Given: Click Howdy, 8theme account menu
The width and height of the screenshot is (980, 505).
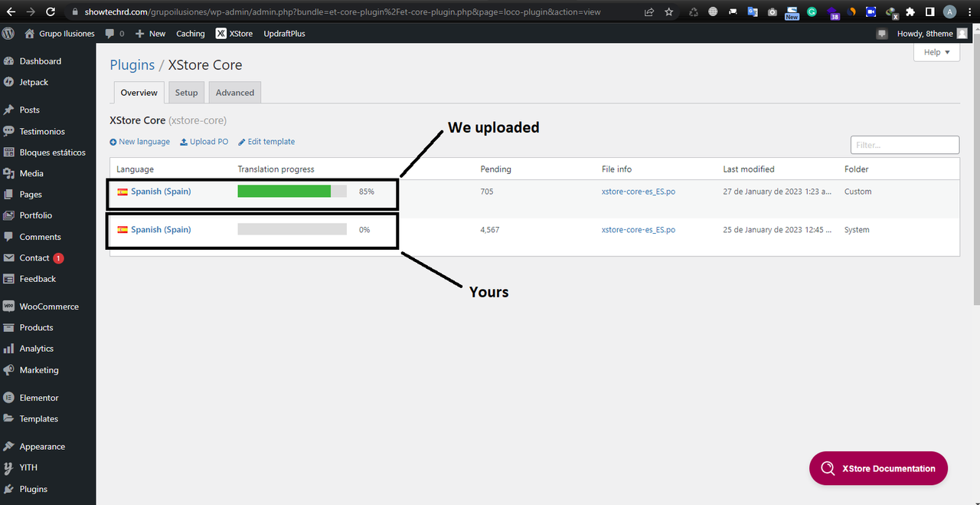Looking at the screenshot, I should click(x=932, y=34).
